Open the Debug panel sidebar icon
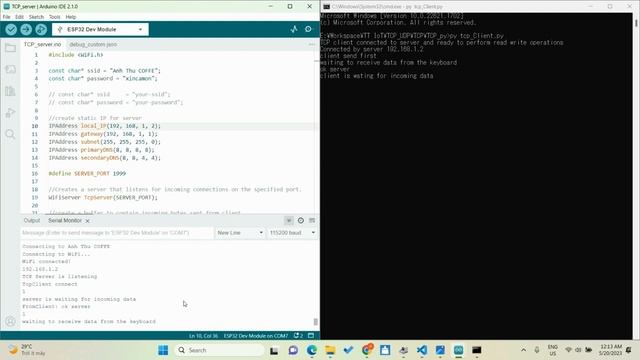Screen dimensions: 640x360 10,112
